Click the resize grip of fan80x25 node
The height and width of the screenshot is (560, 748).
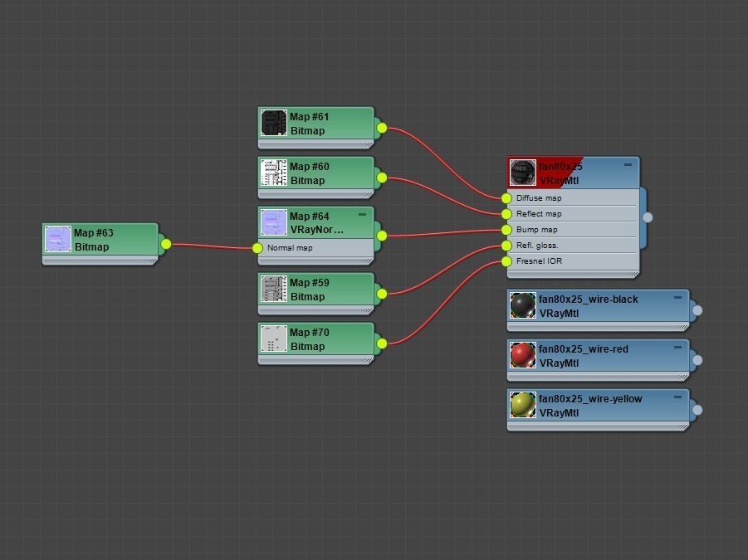click(633, 274)
